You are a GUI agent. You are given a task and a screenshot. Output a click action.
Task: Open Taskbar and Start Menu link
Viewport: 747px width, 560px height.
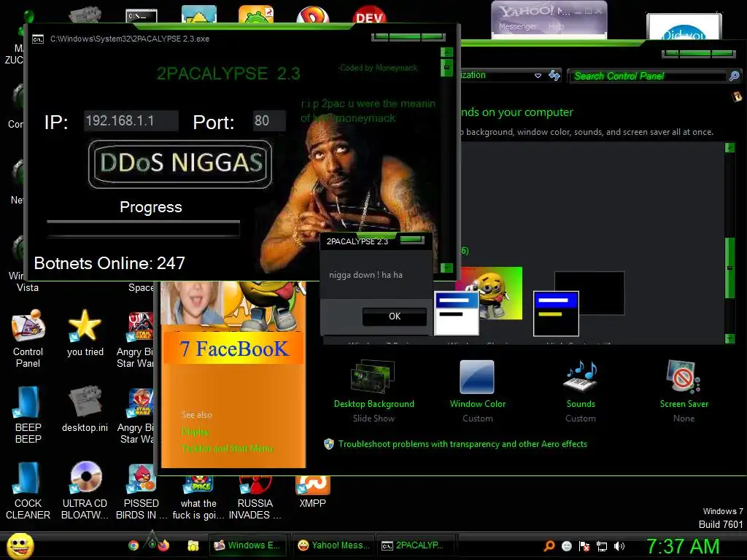coord(228,448)
